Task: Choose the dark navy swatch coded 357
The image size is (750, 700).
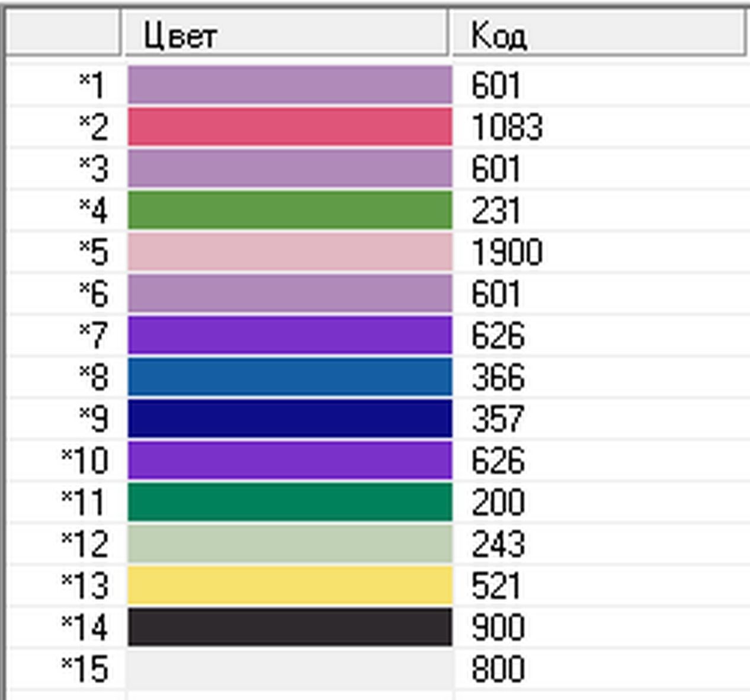Action: pyautogui.click(x=290, y=419)
